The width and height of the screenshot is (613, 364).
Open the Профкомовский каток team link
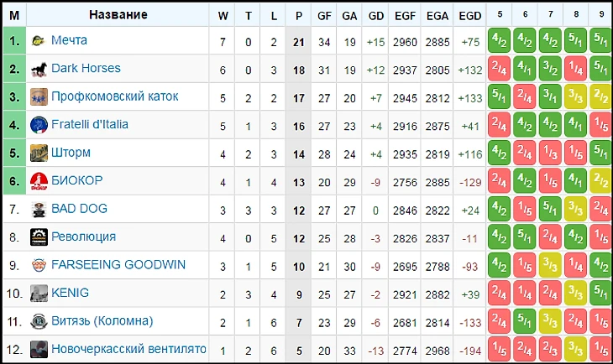[x=114, y=96]
